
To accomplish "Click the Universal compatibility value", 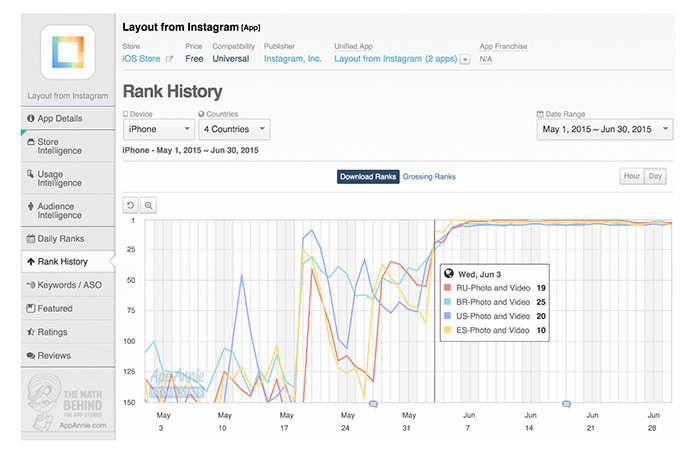I will coord(230,58).
